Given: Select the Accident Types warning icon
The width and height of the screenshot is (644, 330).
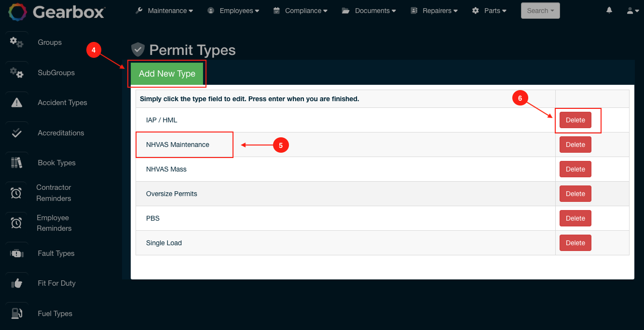Looking at the screenshot, I should tap(16, 102).
